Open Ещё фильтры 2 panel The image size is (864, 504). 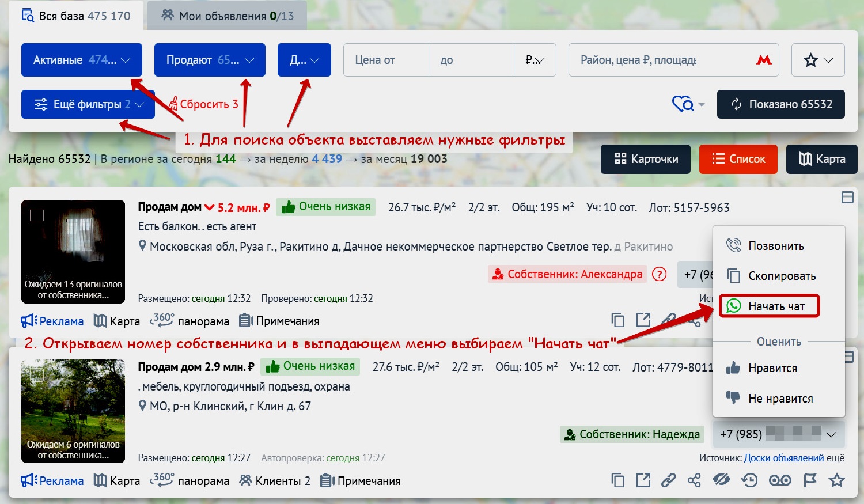88,104
